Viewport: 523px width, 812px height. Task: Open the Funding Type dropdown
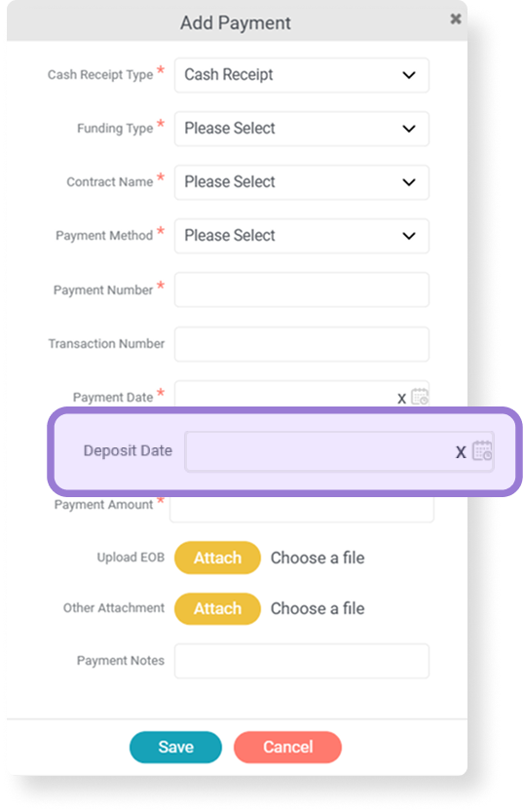pyautogui.click(x=302, y=129)
